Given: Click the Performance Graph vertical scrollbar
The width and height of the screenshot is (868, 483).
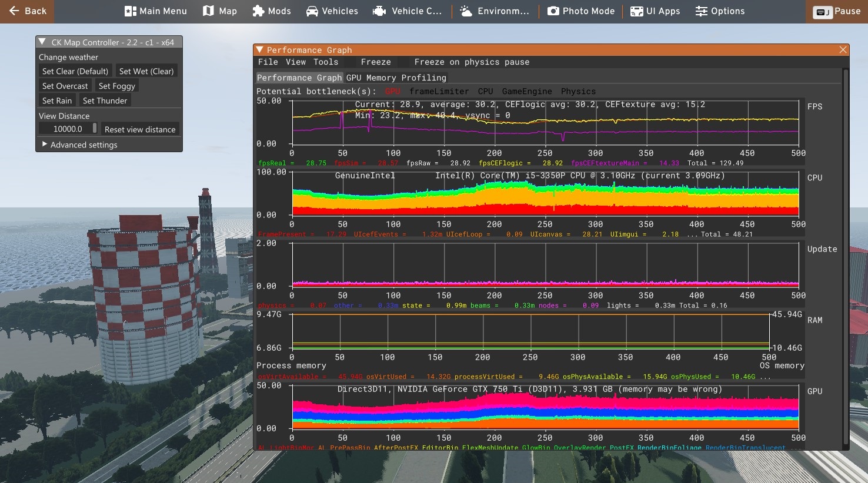Looking at the screenshot, I should (846, 256).
